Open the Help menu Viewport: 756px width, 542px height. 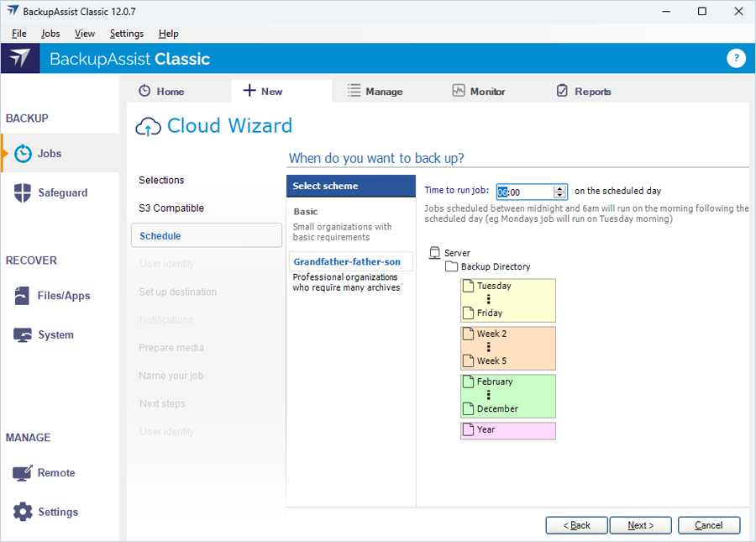coord(168,34)
